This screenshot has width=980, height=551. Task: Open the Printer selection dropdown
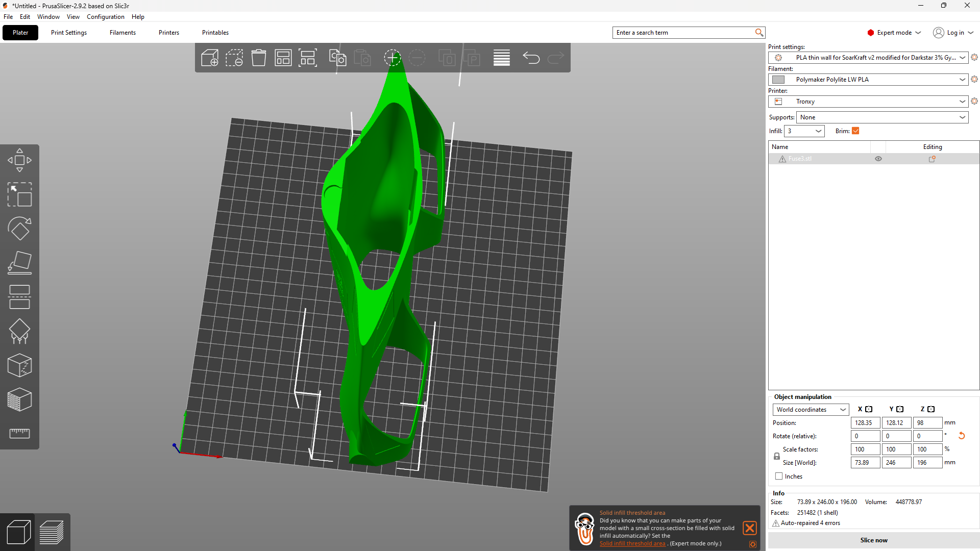click(x=868, y=102)
